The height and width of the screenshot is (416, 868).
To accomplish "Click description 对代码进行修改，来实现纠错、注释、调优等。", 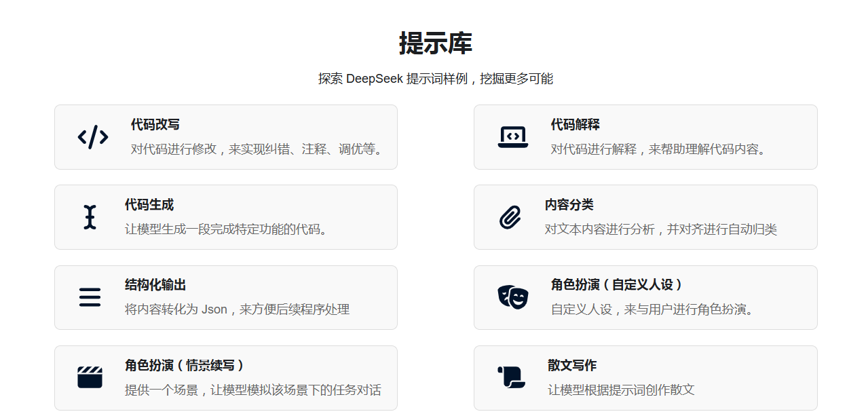I will [x=258, y=149].
